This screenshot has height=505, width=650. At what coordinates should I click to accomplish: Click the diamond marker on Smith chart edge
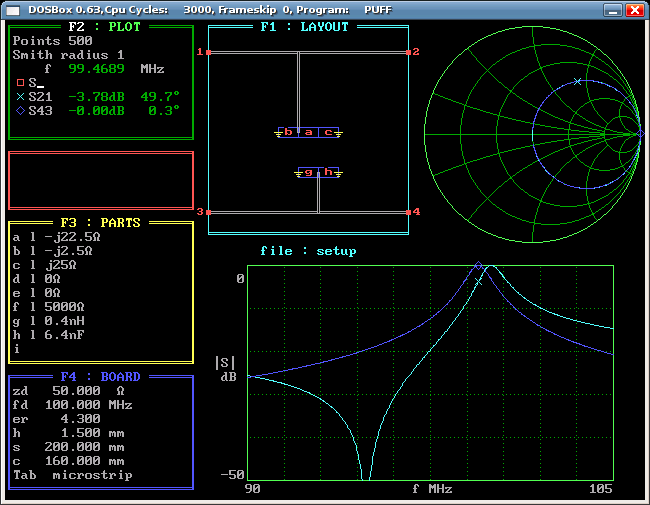point(640,134)
